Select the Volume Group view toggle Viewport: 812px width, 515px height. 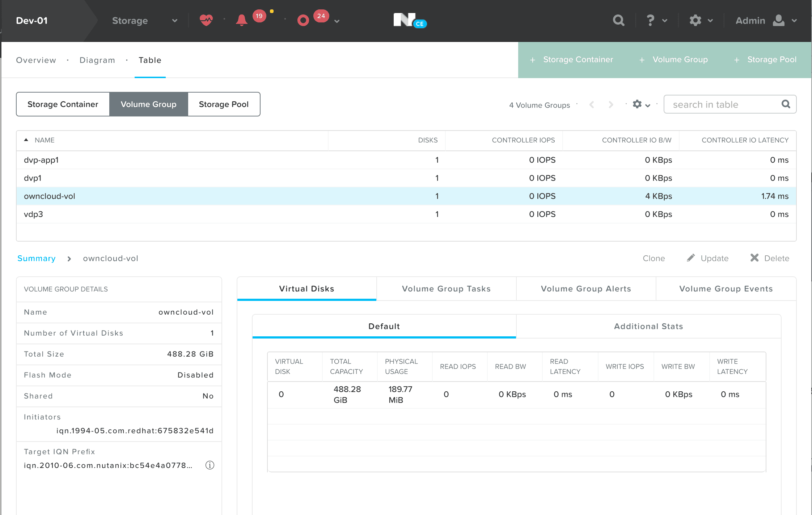[149, 104]
